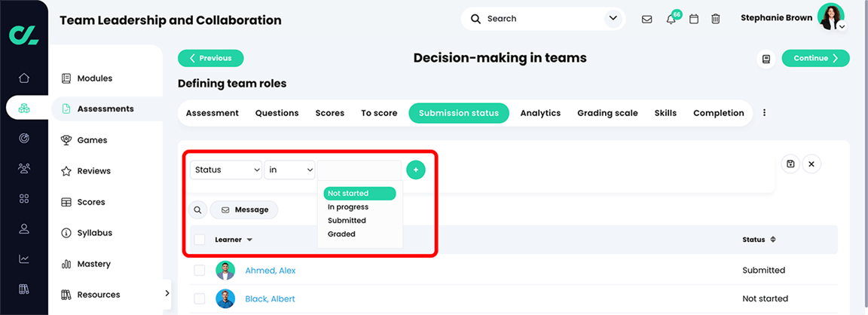Open the notebook icon beside Continue
This screenshot has height=315, width=868.
tap(766, 59)
